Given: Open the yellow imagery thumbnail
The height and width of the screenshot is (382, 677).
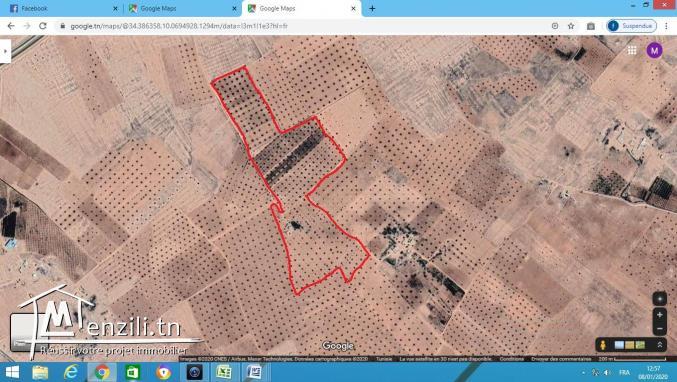Looking at the screenshot, I should tap(630, 345).
